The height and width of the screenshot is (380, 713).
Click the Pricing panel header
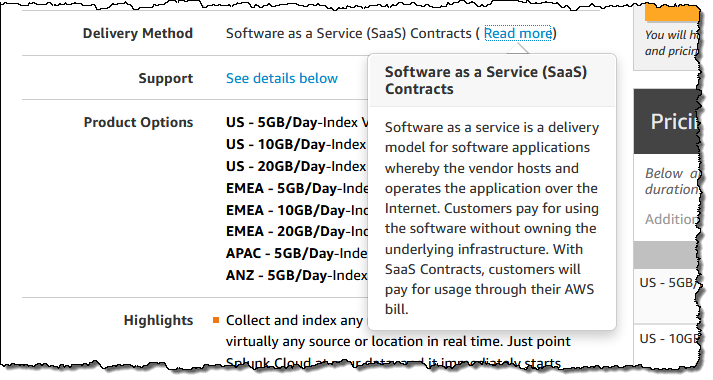[x=667, y=121]
